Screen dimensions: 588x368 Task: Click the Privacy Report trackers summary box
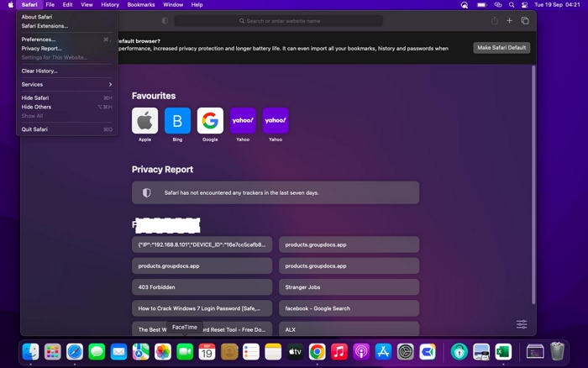(276, 192)
